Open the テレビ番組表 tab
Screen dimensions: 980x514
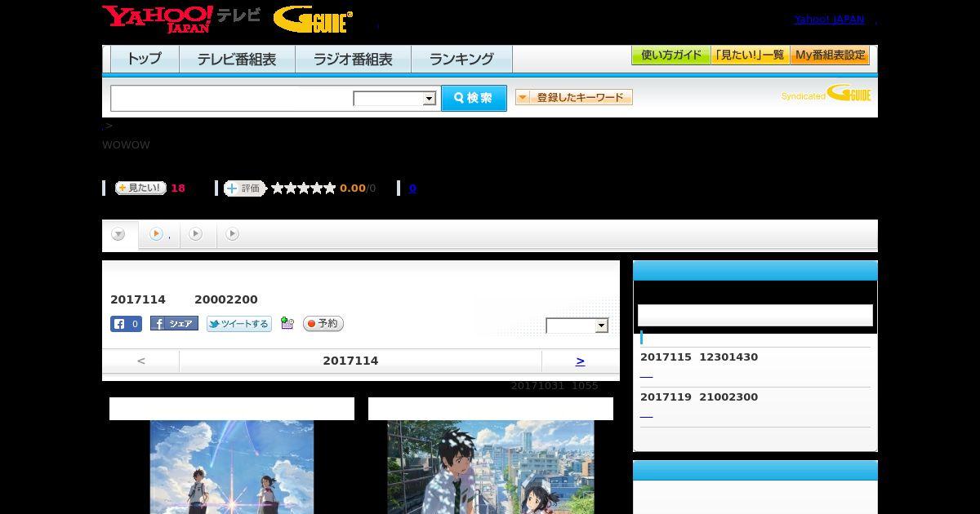tap(237, 59)
